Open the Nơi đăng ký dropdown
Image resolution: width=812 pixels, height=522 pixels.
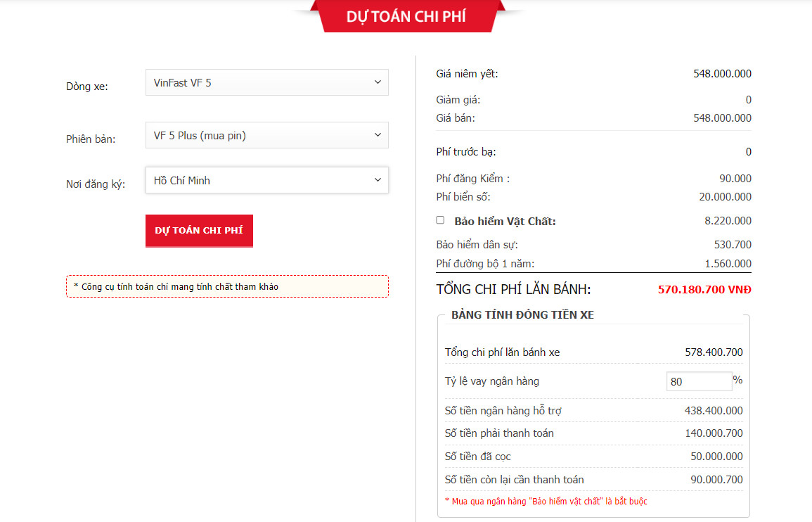(266, 180)
